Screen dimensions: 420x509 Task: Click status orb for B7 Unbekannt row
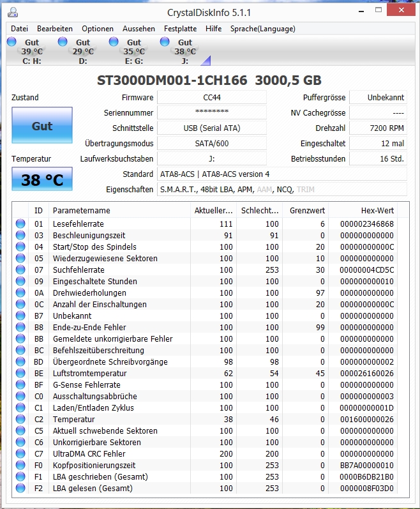coord(20,315)
